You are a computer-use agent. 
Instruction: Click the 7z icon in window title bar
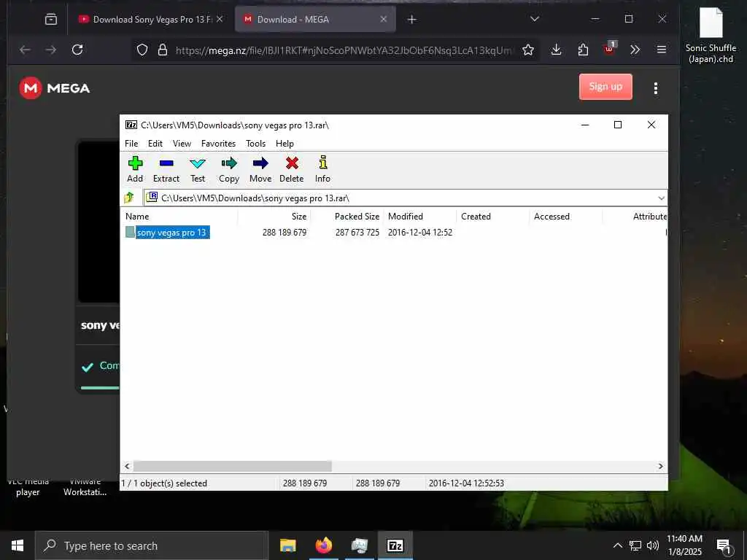pos(131,125)
